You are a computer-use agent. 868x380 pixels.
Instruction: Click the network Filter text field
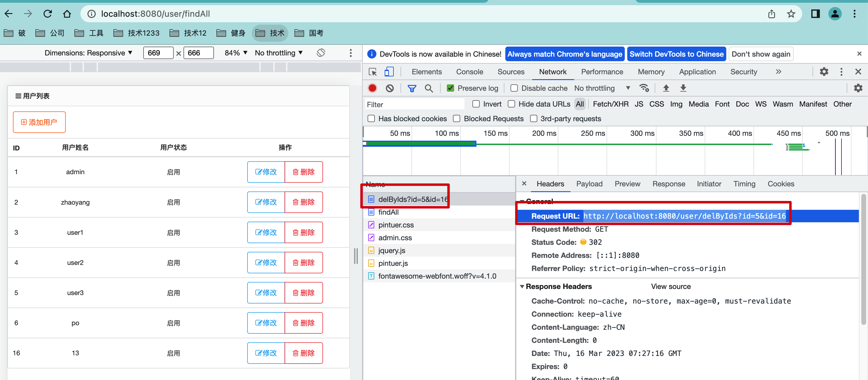pos(414,104)
